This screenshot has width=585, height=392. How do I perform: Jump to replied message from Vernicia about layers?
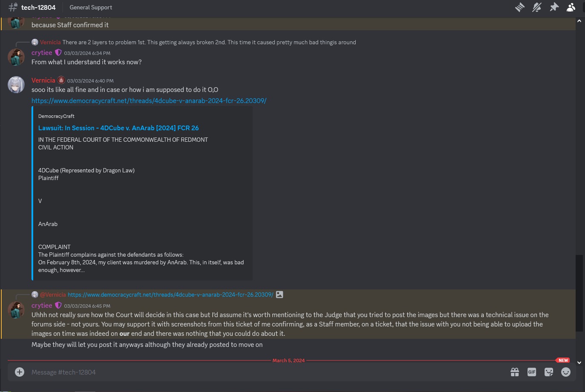[x=209, y=43]
